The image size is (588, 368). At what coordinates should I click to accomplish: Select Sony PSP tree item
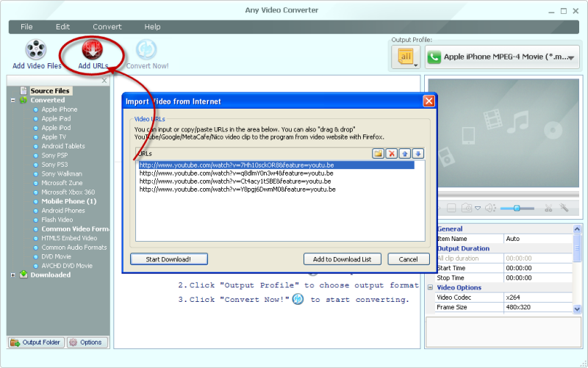pos(54,156)
